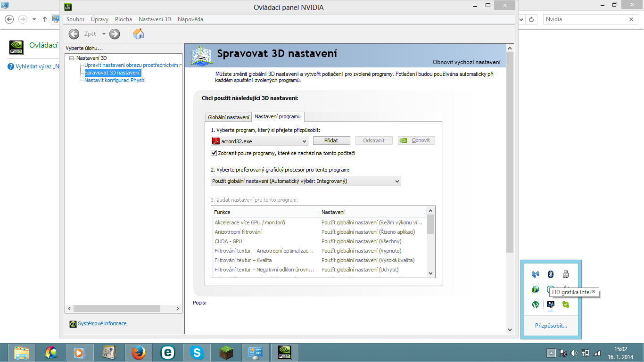This screenshot has height=362, width=644.
Task: Click the NVIDIA Control Panel taskbar icon
Action: point(284,353)
